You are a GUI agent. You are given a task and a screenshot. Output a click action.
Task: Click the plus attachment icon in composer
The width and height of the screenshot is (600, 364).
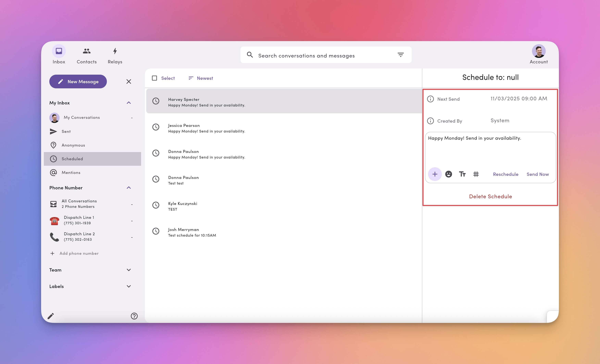click(x=435, y=174)
